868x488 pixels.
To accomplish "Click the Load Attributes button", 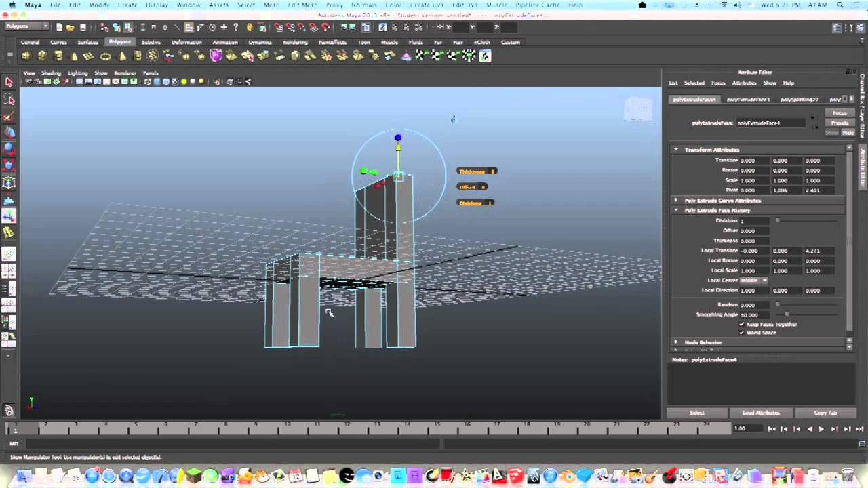I will [x=761, y=412].
